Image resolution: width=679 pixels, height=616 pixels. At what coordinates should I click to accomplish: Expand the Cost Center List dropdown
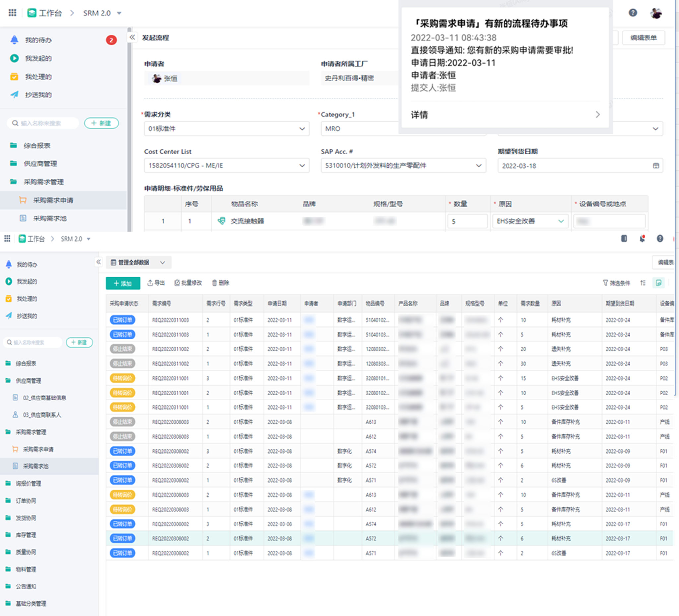(x=226, y=166)
